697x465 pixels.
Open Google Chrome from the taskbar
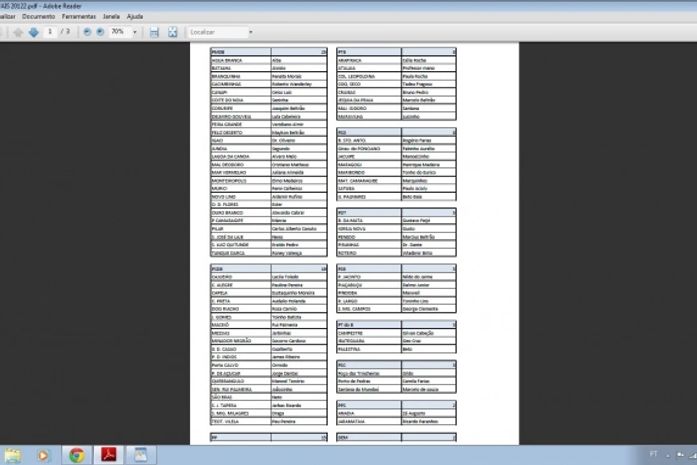pos(76,455)
